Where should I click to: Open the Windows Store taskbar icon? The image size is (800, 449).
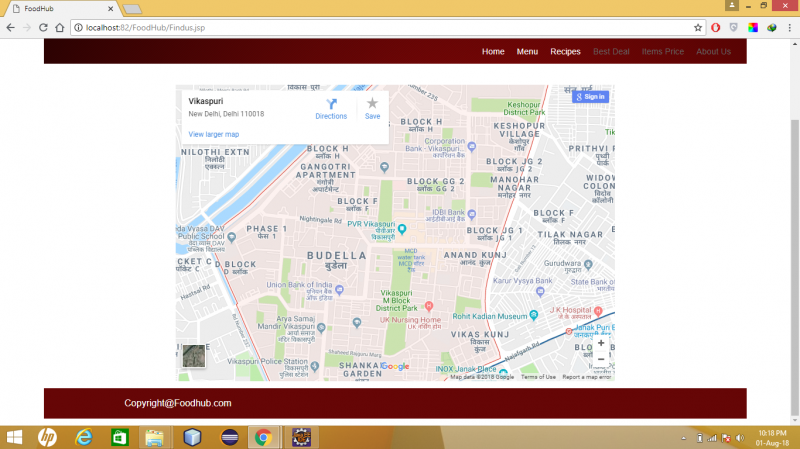119,437
